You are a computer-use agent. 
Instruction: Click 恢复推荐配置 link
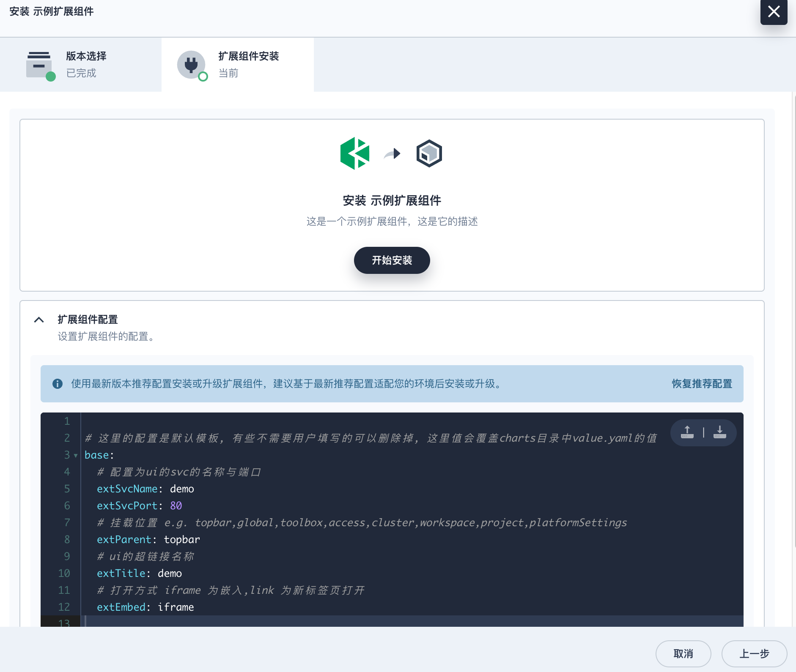click(x=702, y=384)
